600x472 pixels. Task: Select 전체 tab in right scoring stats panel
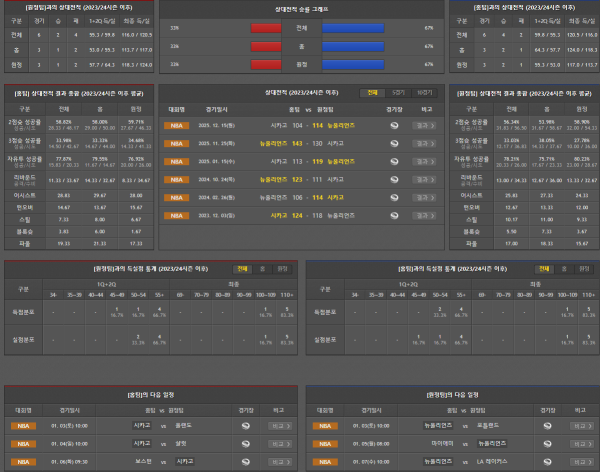pyautogui.click(x=544, y=268)
